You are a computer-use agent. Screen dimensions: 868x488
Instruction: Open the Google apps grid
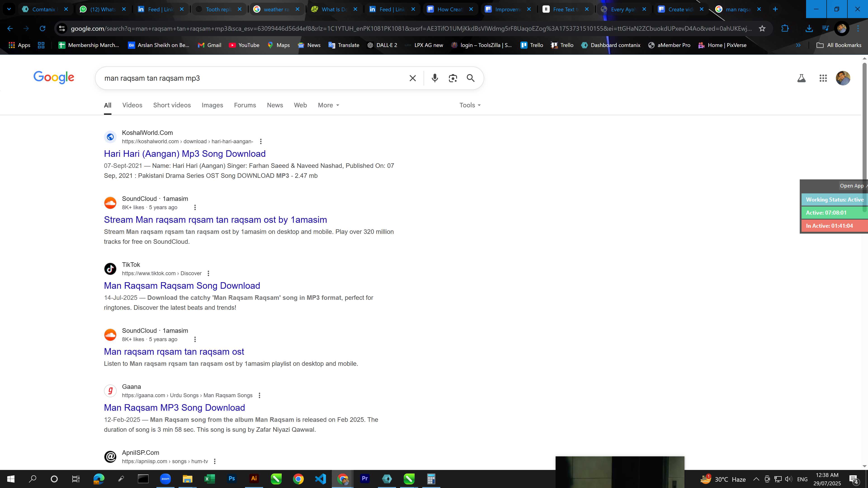(823, 78)
